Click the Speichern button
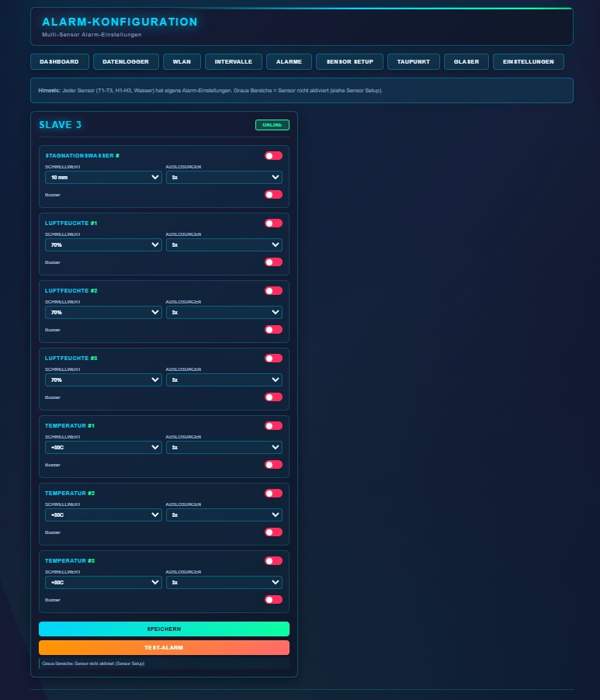 click(164, 629)
